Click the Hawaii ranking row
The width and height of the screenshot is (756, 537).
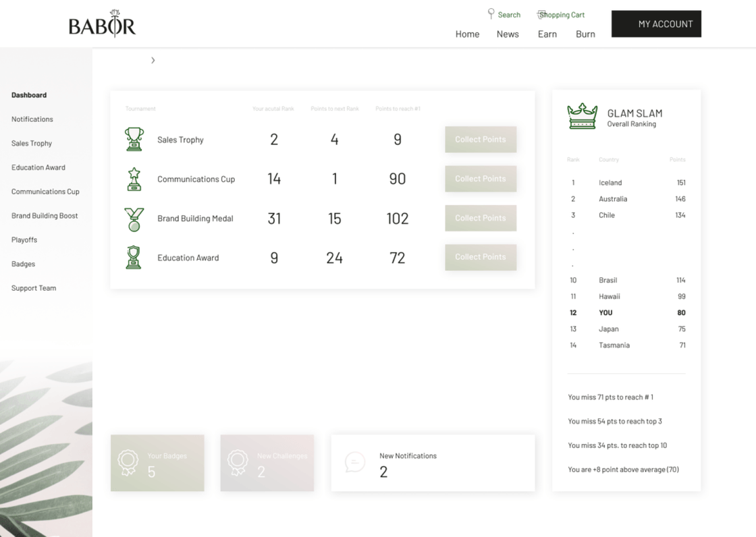pos(627,296)
